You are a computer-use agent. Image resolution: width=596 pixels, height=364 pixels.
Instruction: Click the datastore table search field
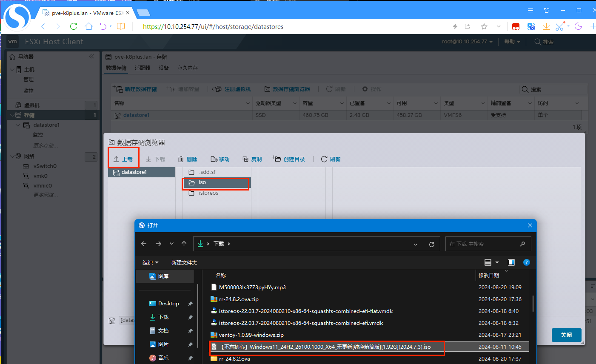coord(553,89)
